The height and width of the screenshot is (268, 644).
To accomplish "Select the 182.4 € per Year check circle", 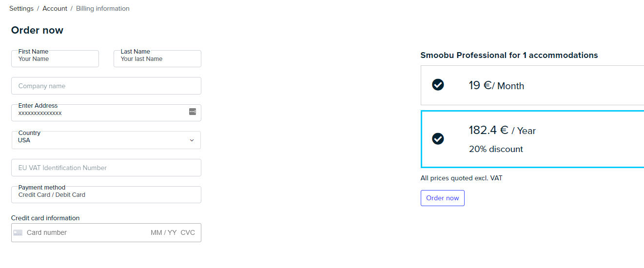I will coord(438,139).
